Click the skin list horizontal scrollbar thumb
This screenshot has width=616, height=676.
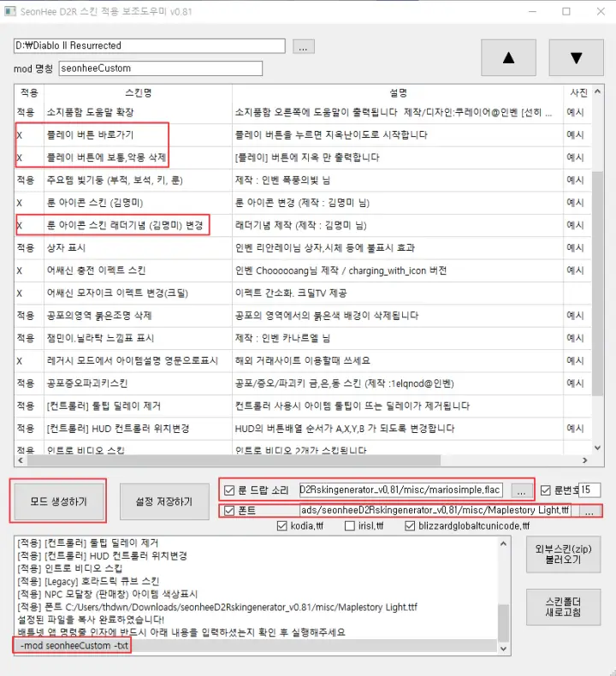[x=234, y=460]
